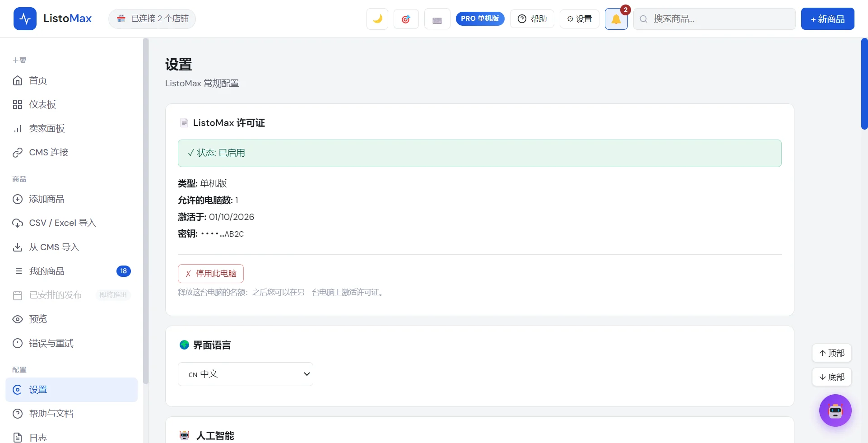Image resolution: width=868 pixels, height=443 pixels.
Task: Click the 停用此电脑 button
Action: tap(211, 274)
